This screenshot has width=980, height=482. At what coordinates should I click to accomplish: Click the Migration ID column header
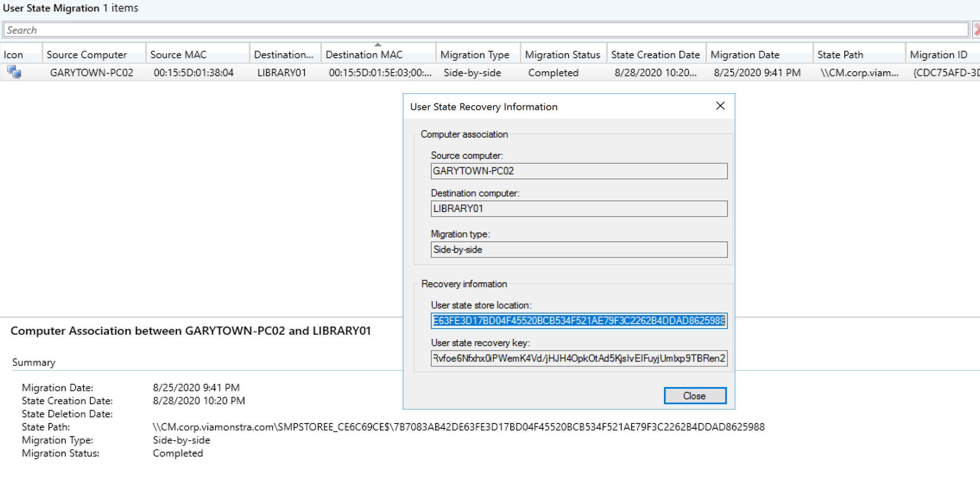(x=938, y=55)
